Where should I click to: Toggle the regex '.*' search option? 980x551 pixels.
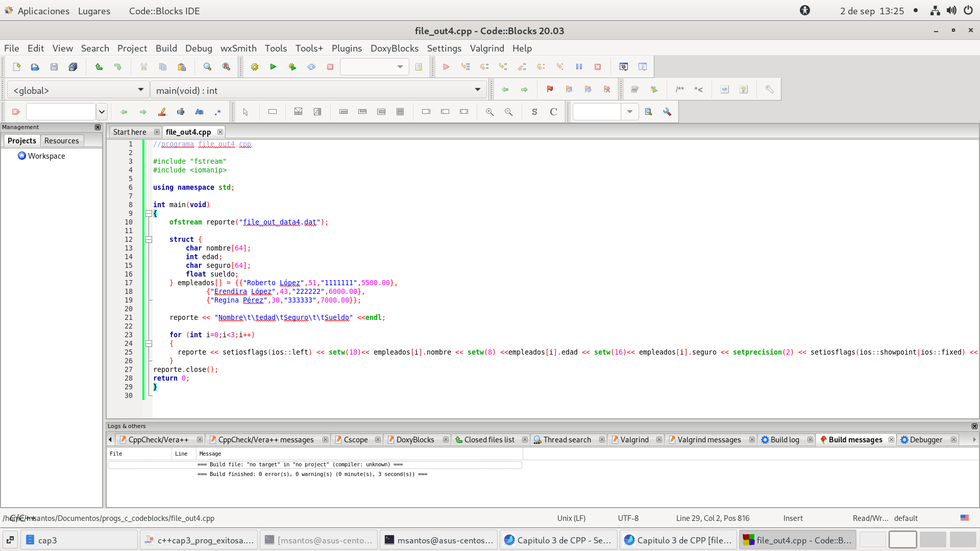[x=218, y=112]
